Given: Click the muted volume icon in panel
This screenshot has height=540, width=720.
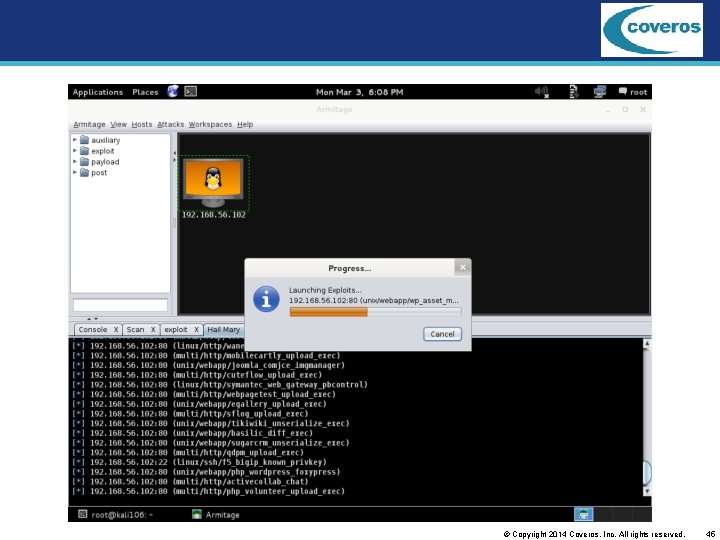Looking at the screenshot, I should [542, 92].
